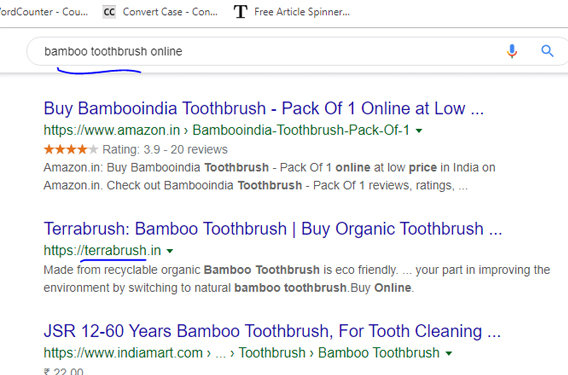Image resolution: width=568 pixels, height=375 pixels.
Task: Click the https://www.amazon.in URL text
Action: click(112, 130)
